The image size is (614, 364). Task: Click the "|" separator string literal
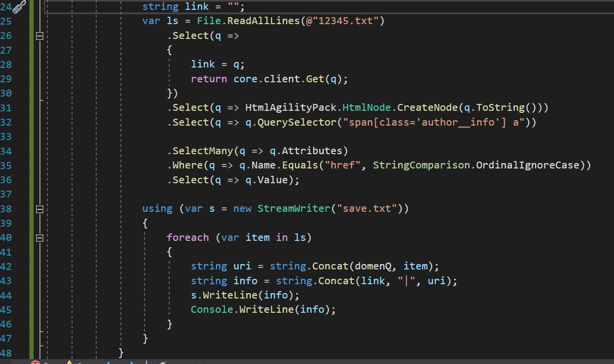coord(407,281)
